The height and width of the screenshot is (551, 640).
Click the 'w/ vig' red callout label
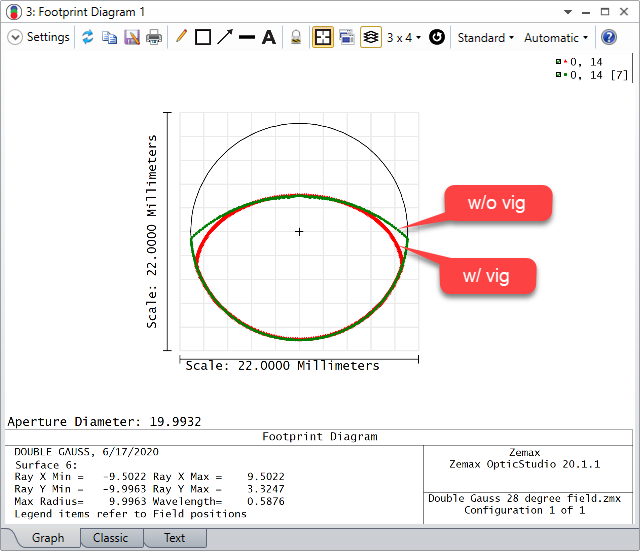pos(487,276)
